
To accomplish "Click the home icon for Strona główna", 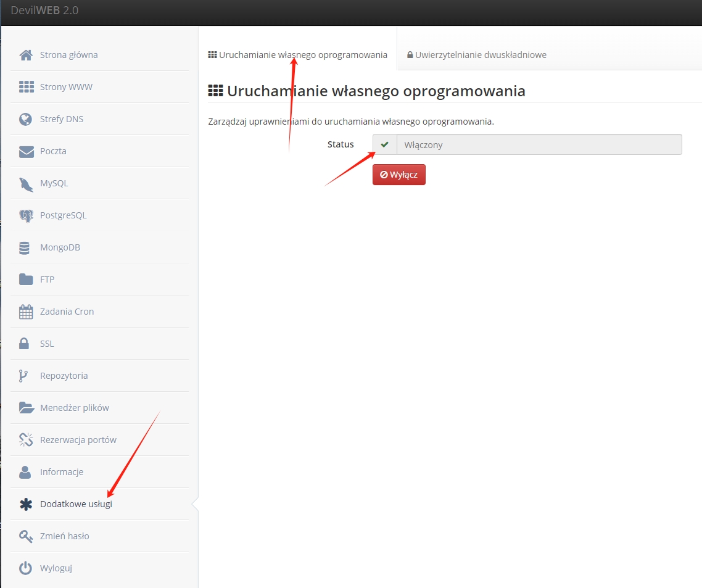I will (x=26, y=55).
